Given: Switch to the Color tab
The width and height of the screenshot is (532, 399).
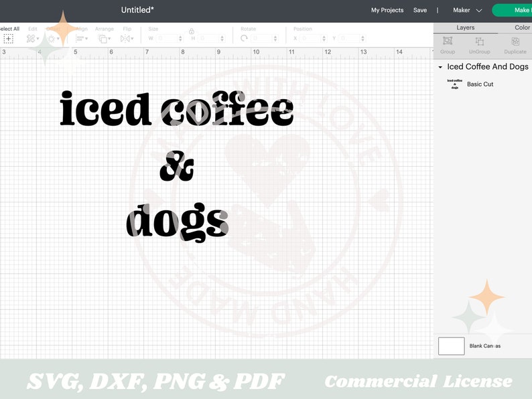Looking at the screenshot, I should pyautogui.click(x=521, y=28).
